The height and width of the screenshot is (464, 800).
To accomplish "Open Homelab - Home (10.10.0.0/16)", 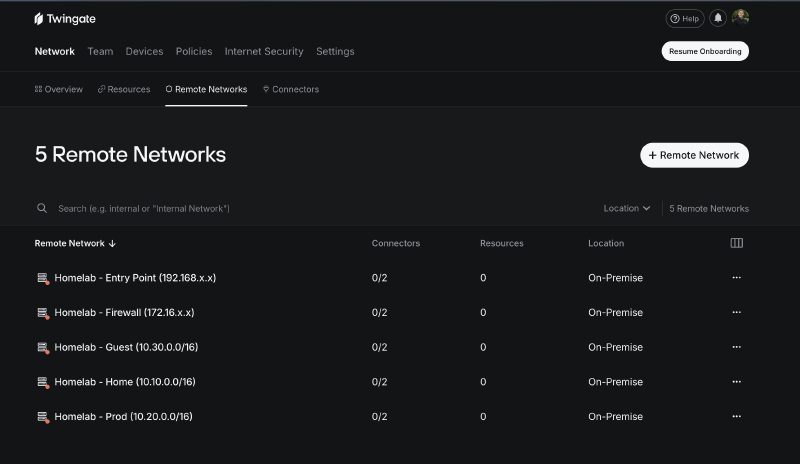I will pos(125,382).
